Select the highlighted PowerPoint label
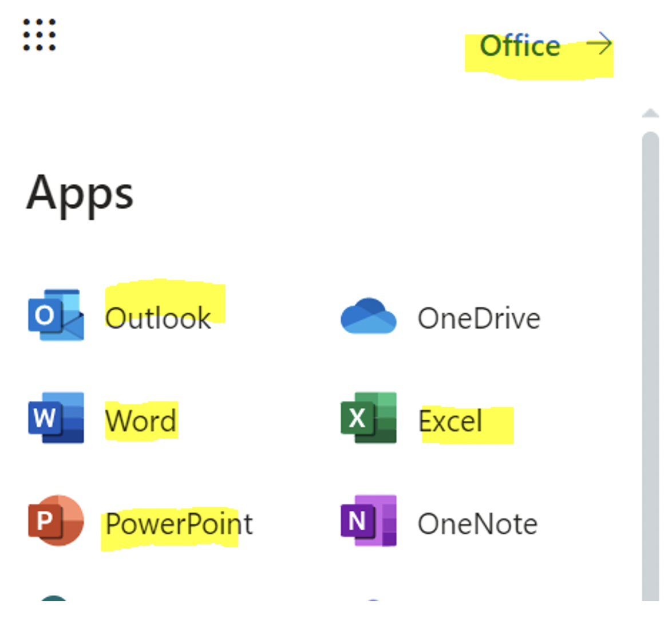Viewport: 672px width, 623px height. (x=179, y=521)
